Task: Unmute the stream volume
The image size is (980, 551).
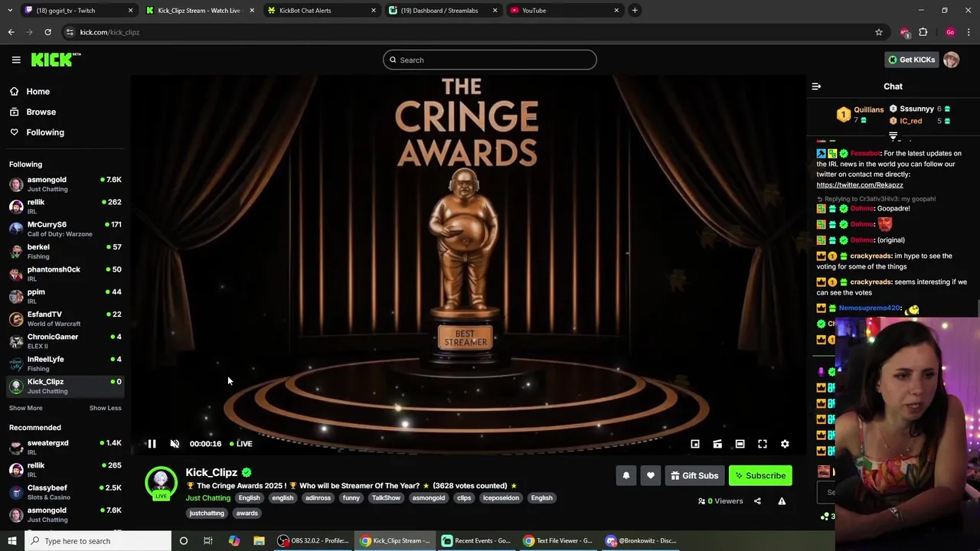Action: pos(175,444)
